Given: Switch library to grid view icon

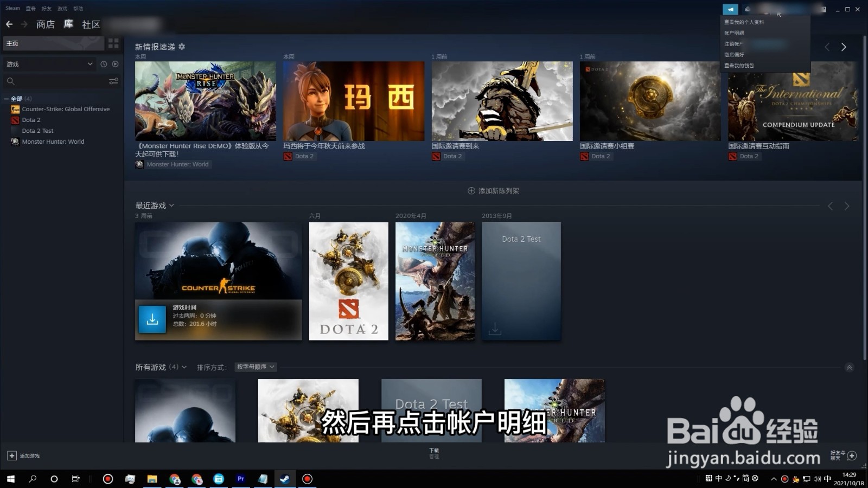Looking at the screenshot, I should coord(113,43).
